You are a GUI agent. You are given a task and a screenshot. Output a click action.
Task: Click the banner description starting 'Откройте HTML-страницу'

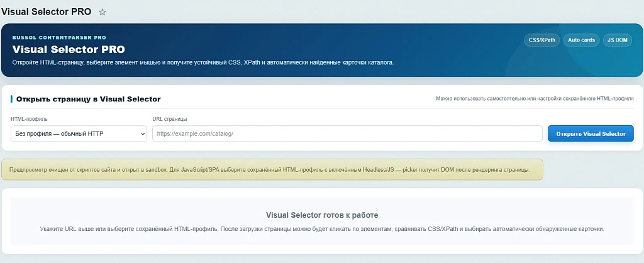point(203,62)
